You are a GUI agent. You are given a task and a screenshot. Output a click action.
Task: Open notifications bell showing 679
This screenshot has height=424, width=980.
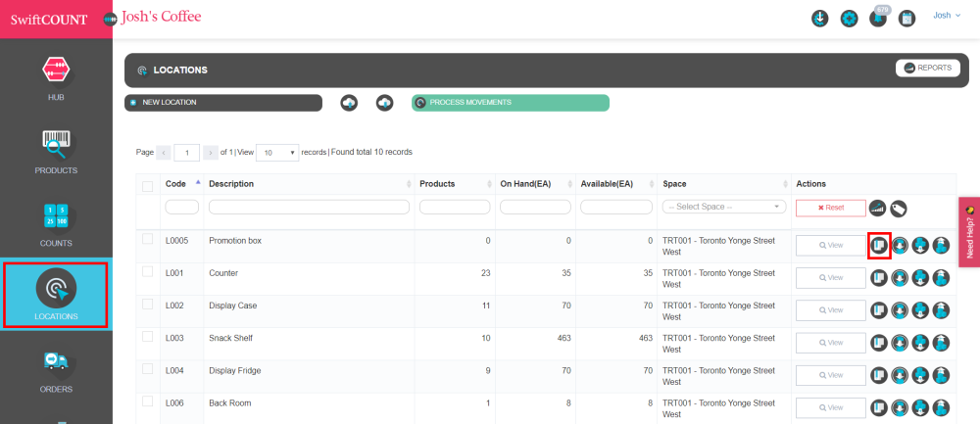pyautogui.click(x=878, y=18)
